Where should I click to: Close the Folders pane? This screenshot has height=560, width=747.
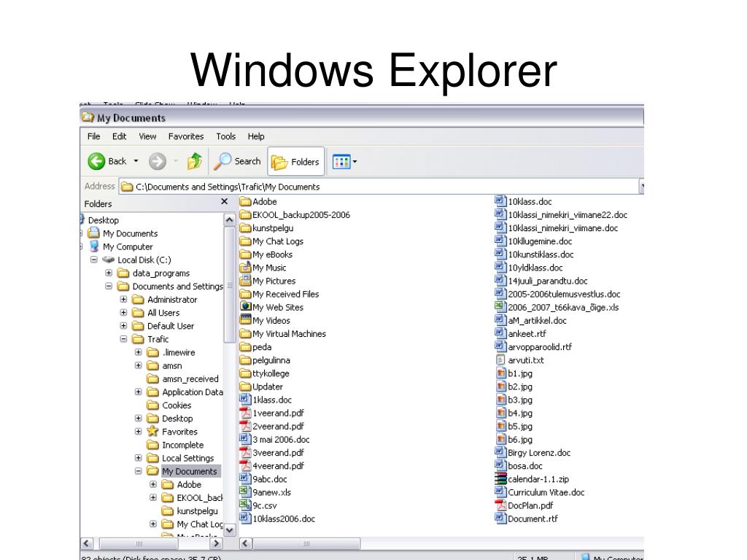click(225, 202)
